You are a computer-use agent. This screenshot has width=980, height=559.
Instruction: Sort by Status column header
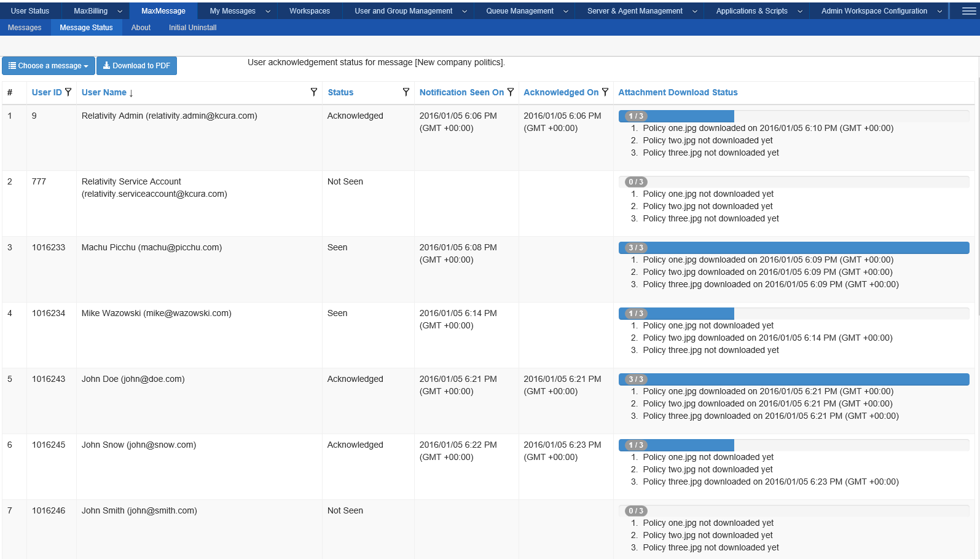340,92
